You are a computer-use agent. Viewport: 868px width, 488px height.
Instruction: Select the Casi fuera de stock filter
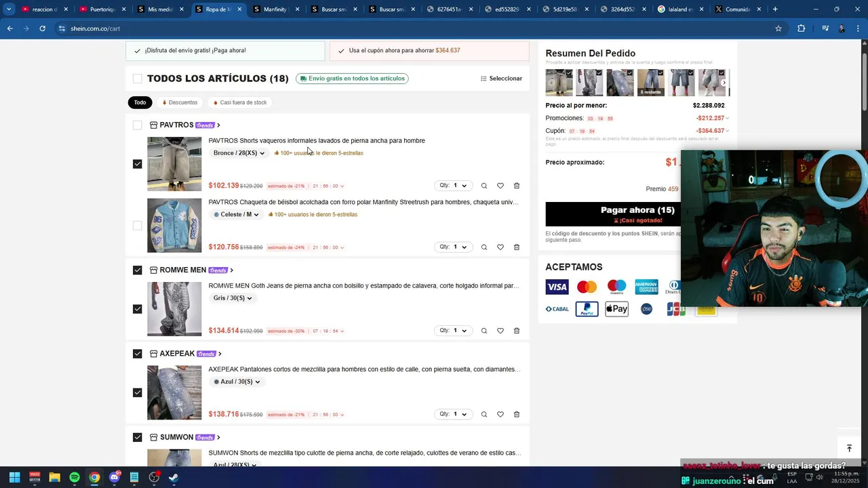pos(240,103)
